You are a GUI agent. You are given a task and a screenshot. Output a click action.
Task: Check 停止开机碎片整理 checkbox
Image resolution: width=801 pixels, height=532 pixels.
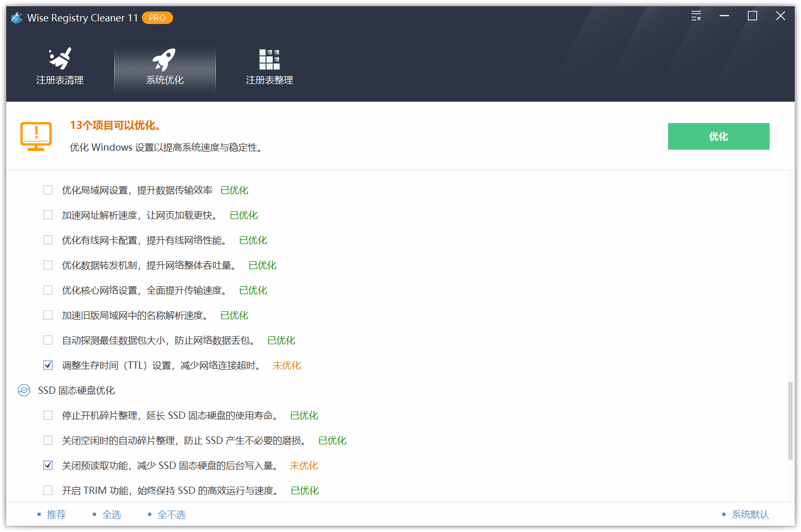click(x=48, y=415)
